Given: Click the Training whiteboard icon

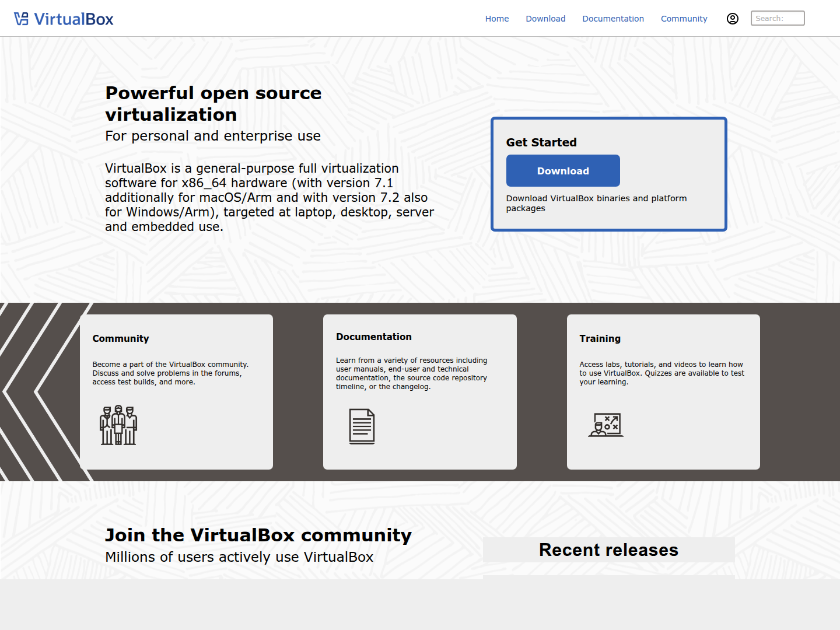Looking at the screenshot, I should pyautogui.click(x=605, y=425).
